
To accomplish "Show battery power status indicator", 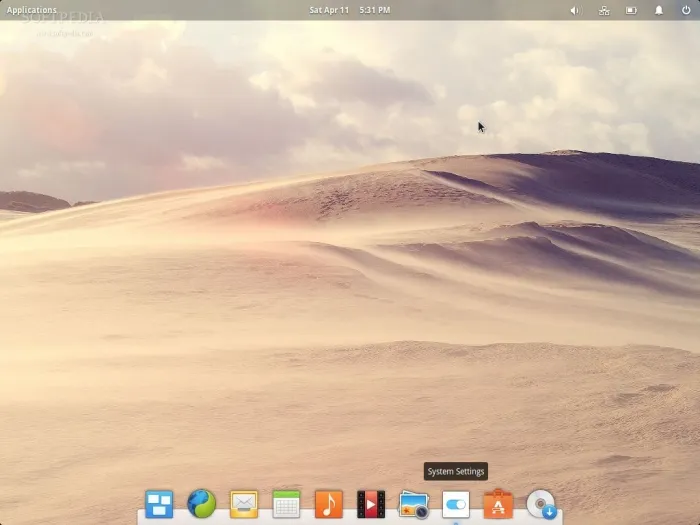I will tap(631, 10).
